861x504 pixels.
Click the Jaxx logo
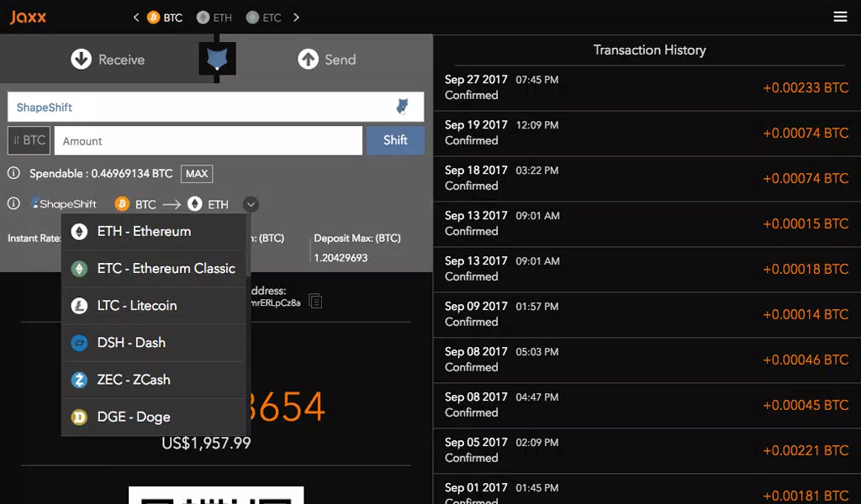click(28, 17)
